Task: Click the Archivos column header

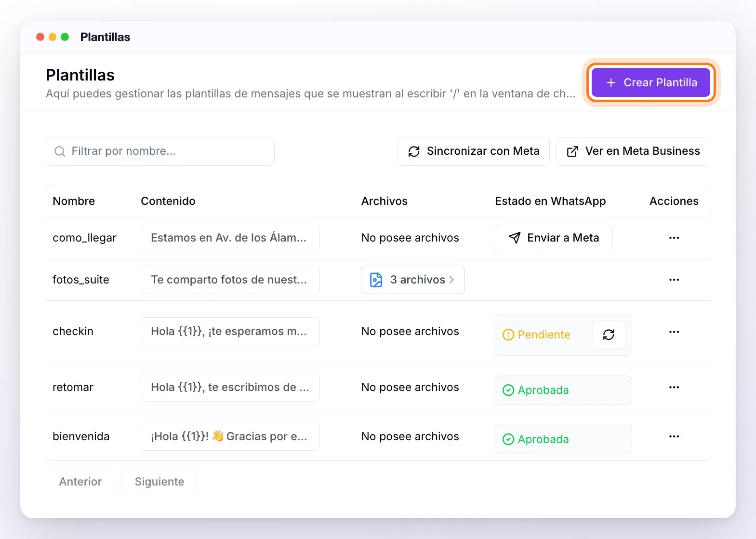Action: [385, 201]
